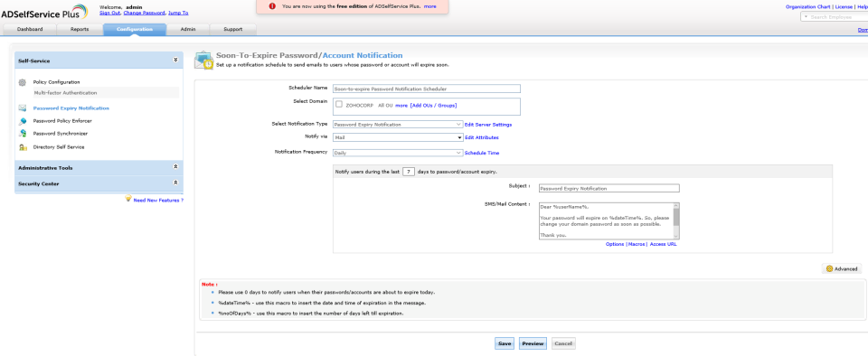Click the Password Policy Enforcer icon
This screenshot has width=868, height=356.
[22, 121]
